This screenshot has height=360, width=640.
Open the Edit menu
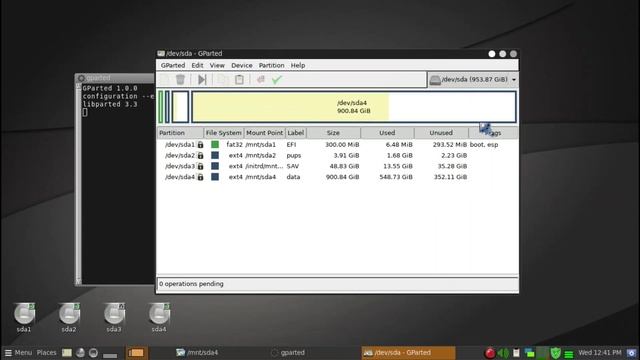(197, 65)
